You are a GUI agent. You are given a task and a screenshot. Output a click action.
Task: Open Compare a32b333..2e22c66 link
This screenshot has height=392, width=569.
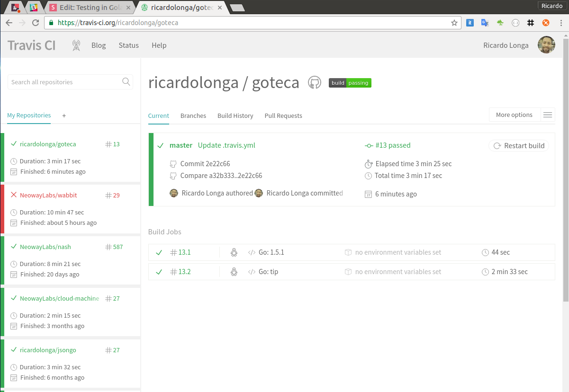pyautogui.click(x=221, y=176)
